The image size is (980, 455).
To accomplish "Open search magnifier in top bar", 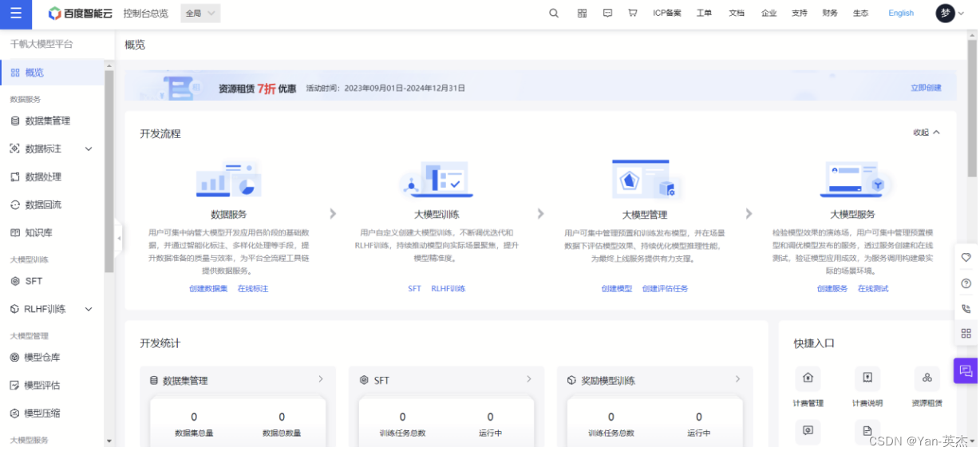I will pos(554,14).
